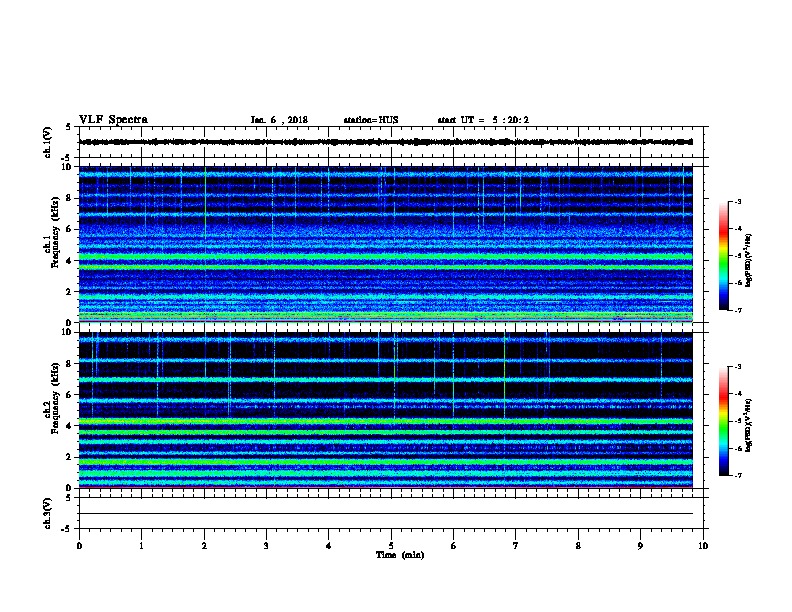Click the 3 minute tick label

266,546
